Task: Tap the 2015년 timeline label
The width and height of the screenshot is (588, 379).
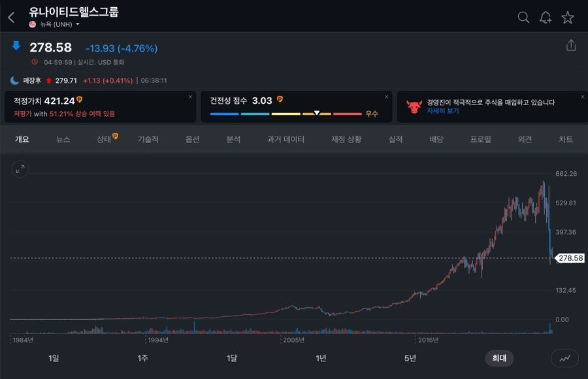Action: (428, 340)
